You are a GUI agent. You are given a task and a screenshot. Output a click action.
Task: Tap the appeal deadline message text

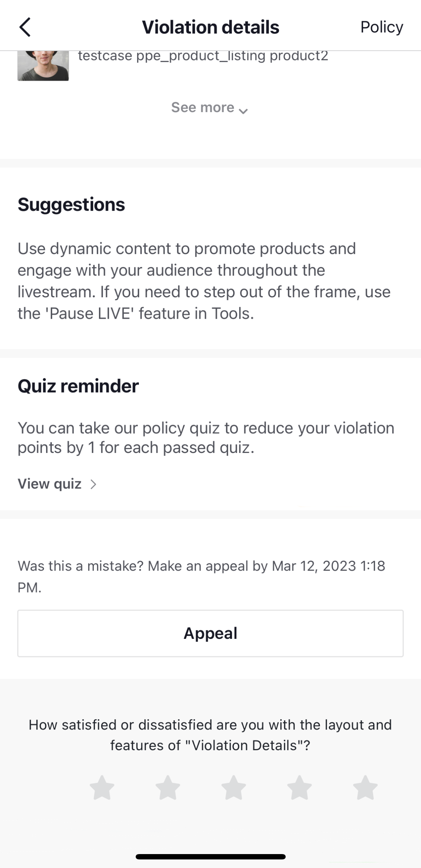coord(201,576)
